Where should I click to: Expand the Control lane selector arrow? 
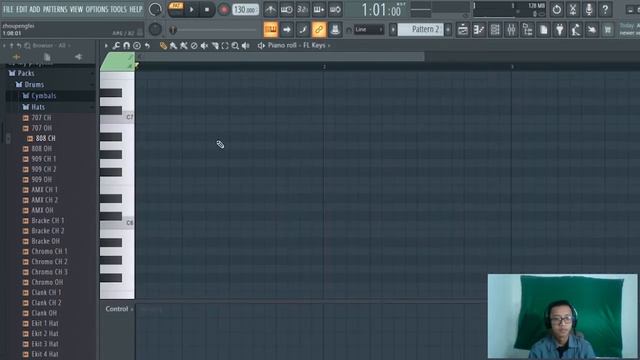coord(132,309)
